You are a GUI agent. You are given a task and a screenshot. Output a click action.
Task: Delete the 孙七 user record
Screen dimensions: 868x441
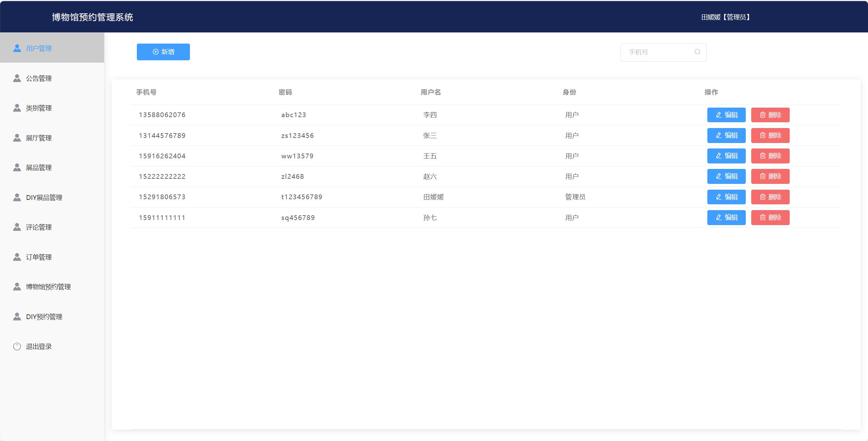click(770, 218)
